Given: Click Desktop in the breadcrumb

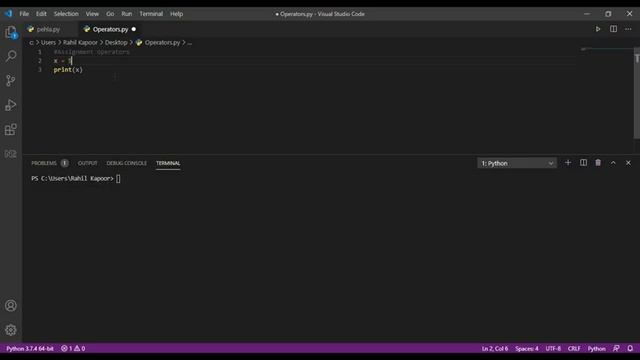Looking at the screenshot, I should pyautogui.click(x=116, y=42).
